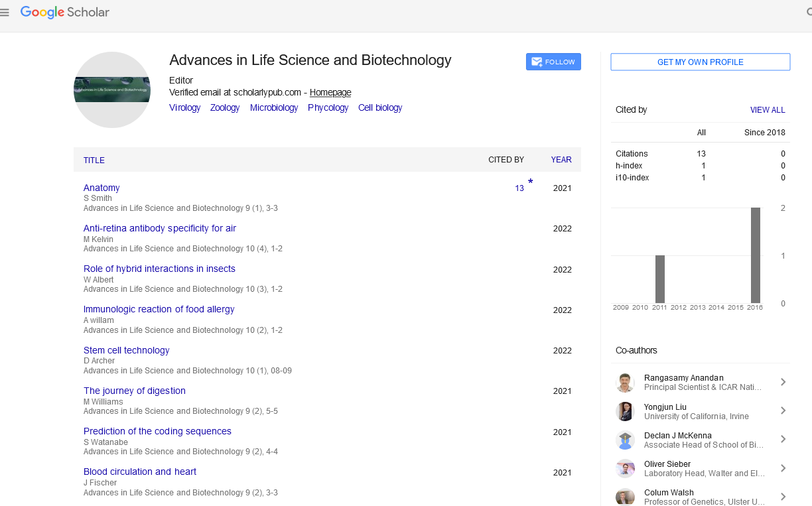Expand Oliver Sieber co-author chevron
Viewport: 812px width, 506px height.
pyautogui.click(x=783, y=468)
